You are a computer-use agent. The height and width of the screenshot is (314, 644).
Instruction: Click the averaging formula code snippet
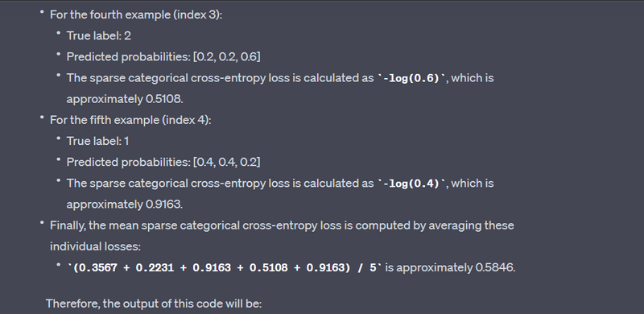click(225, 267)
